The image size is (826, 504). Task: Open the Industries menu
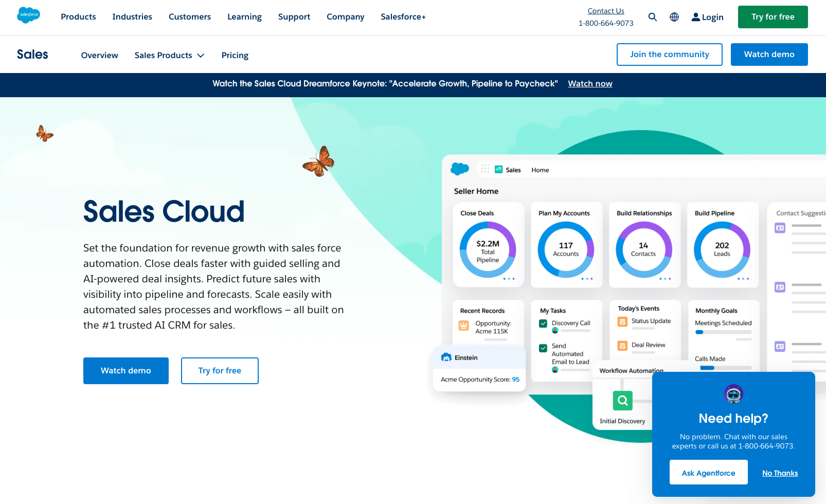point(132,17)
